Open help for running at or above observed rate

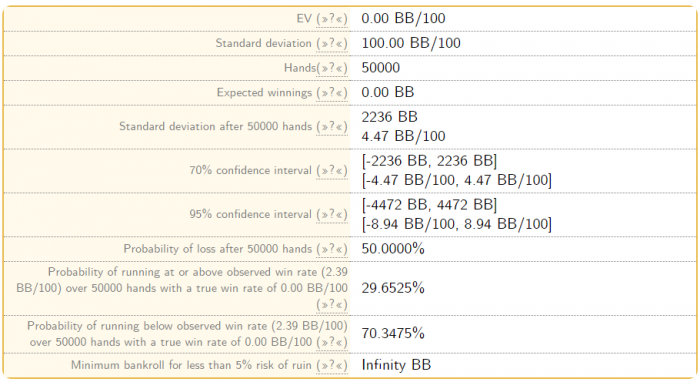332,304
